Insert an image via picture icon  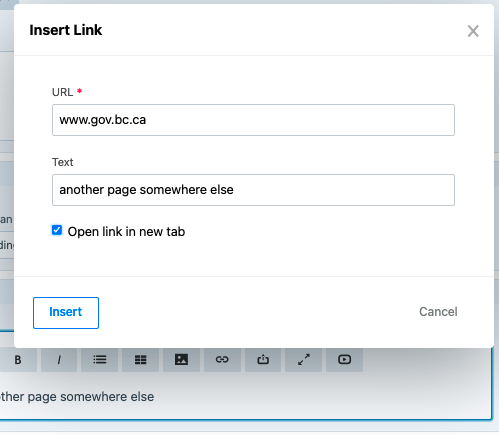point(181,360)
